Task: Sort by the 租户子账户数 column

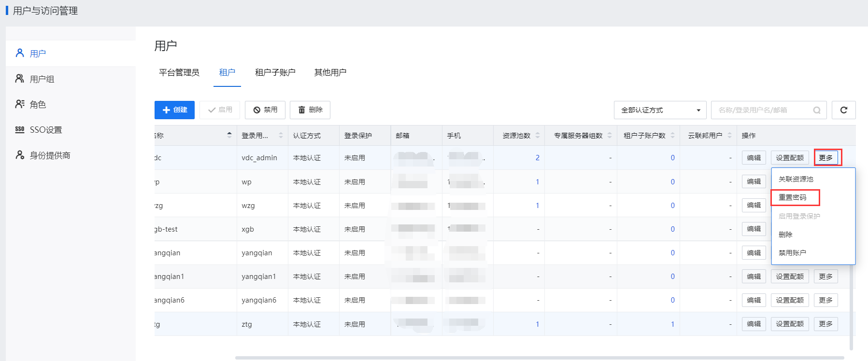Action: [672, 136]
